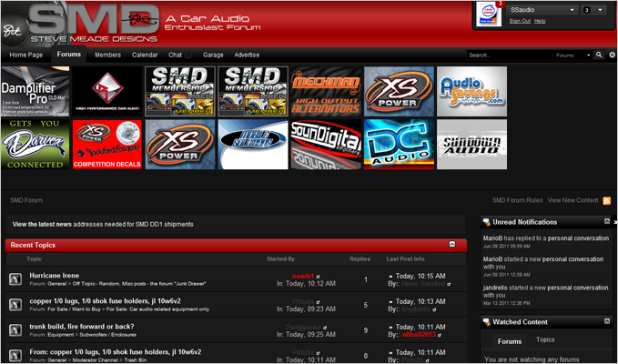Screen dimensions: 618x364
Task: Click the Search text field
Action: (510, 56)
